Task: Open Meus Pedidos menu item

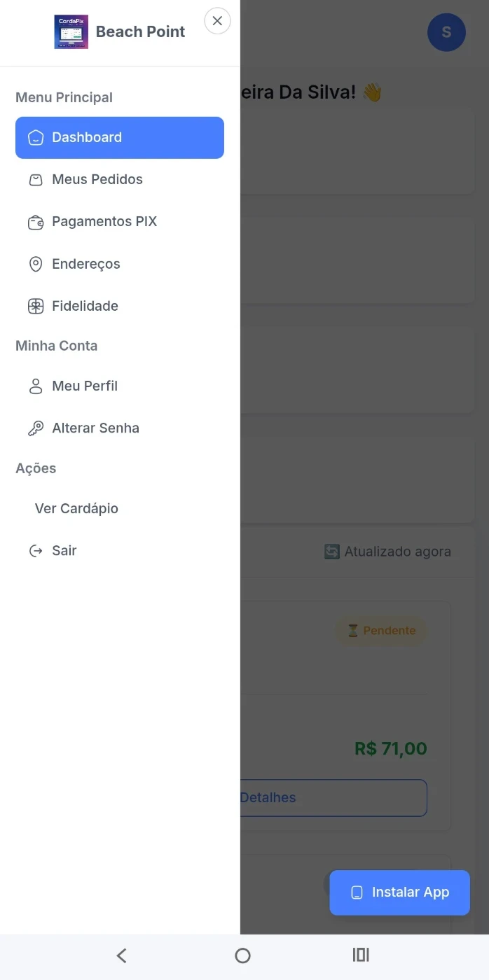Action: point(97,180)
